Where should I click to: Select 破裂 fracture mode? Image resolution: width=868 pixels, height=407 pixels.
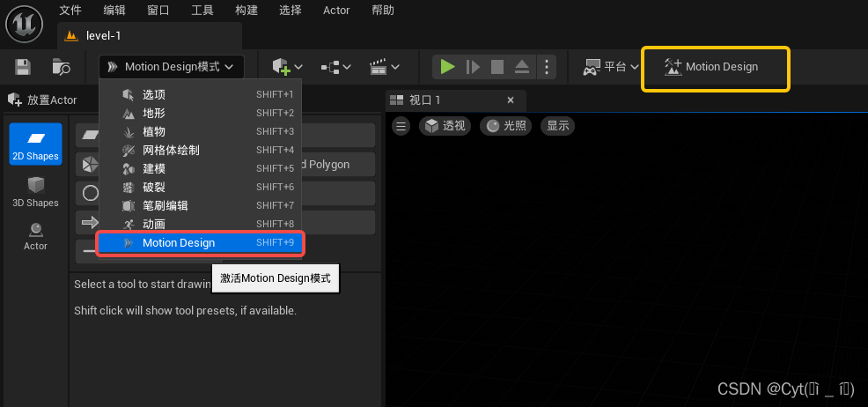[200, 187]
